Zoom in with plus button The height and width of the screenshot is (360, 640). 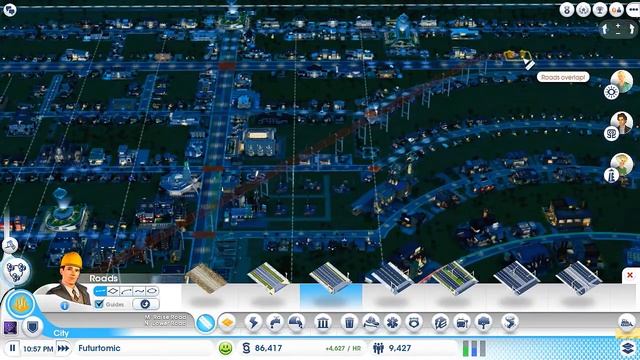(618, 25)
